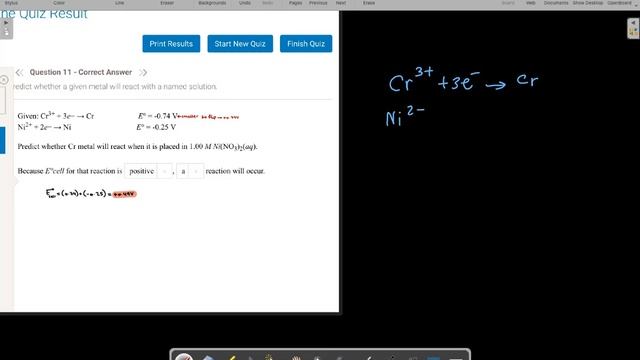Select the Pen tool in bottom dock
640x360 pixels.
coord(184,357)
